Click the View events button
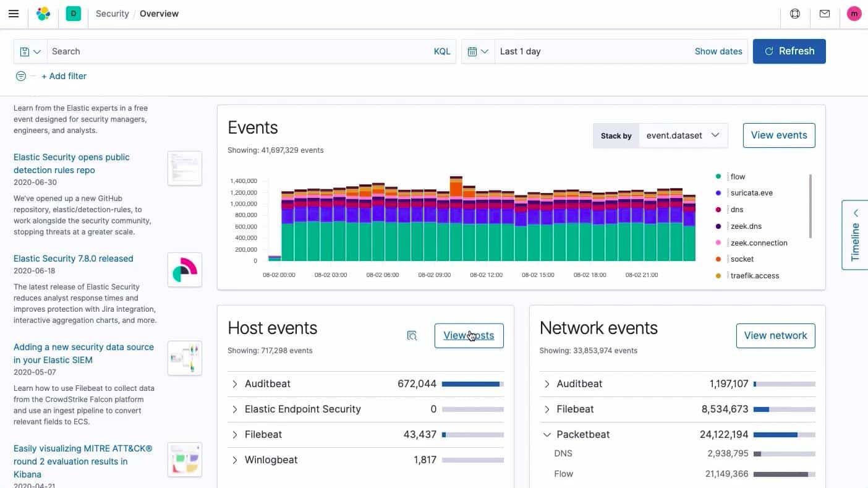Screen dimensions: 868x488 pos(779,135)
